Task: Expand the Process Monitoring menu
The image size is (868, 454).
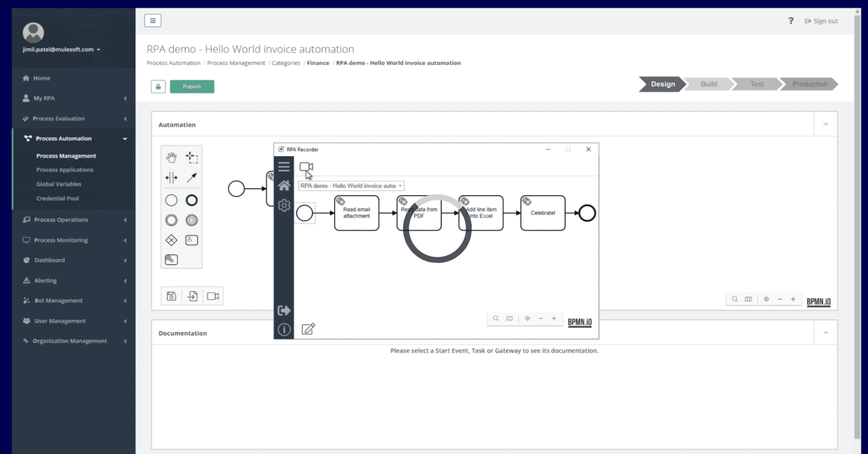Action: coord(74,240)
